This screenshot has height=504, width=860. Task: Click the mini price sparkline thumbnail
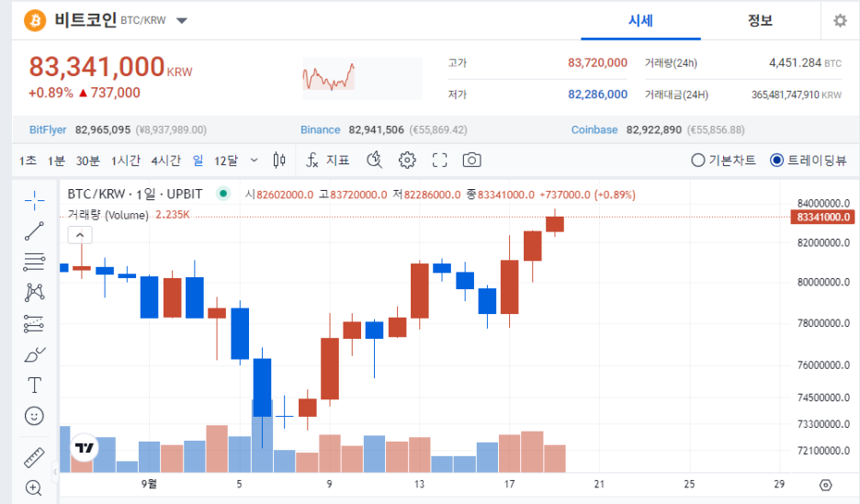coord(363,78)
